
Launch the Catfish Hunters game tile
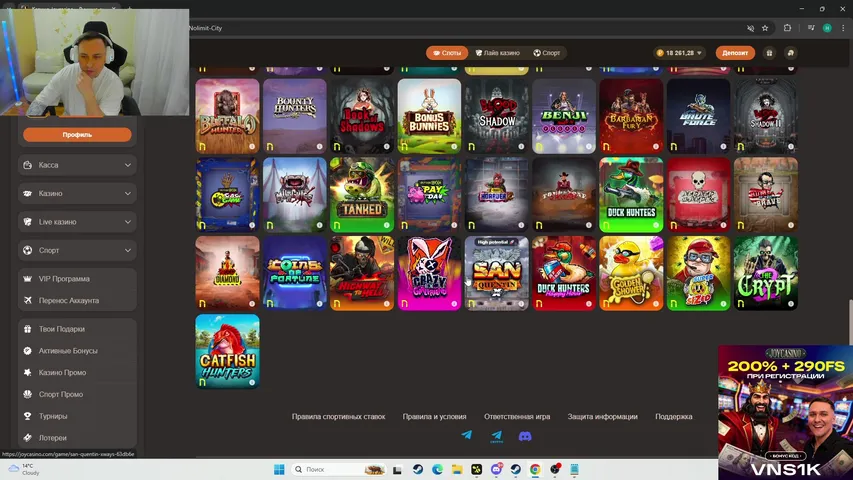(x=227, y=351)
